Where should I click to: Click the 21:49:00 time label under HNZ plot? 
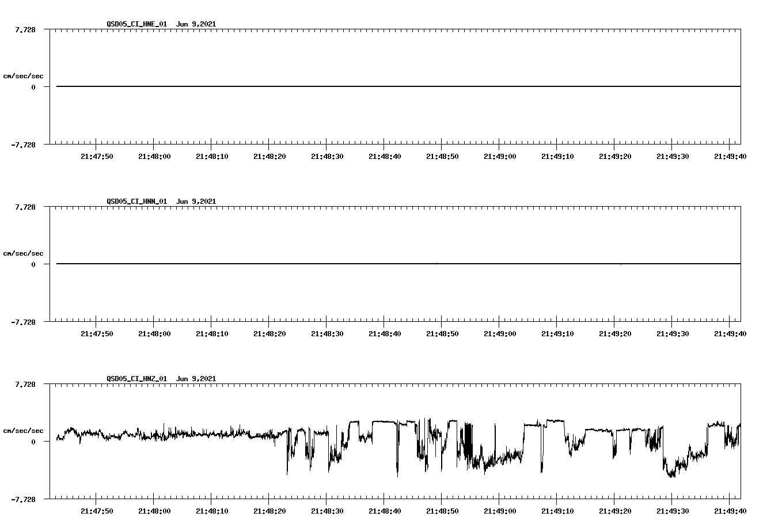[x=500, y=511]
